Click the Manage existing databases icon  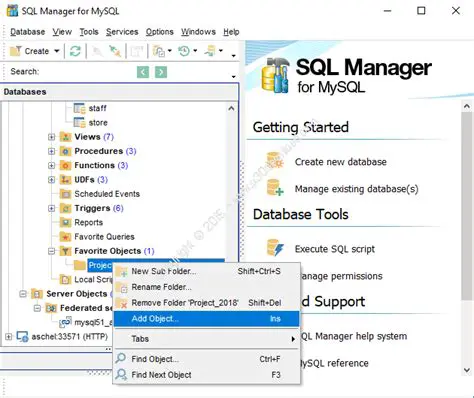pos(275,187)
